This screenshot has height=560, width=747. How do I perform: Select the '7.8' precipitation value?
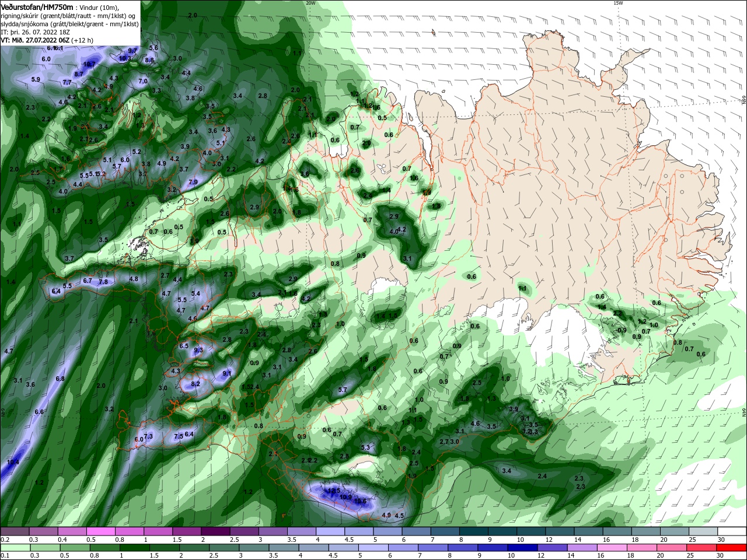pyautogui.click(x=103, y=282)
